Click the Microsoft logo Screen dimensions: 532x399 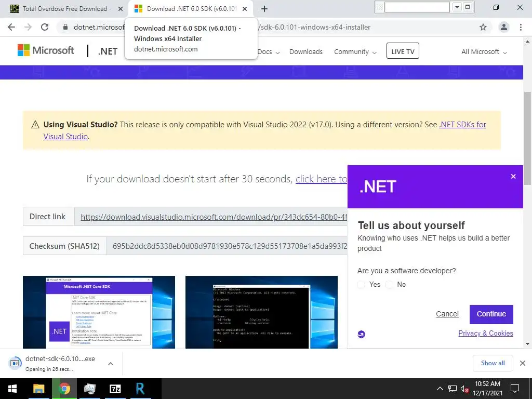pyautogui.click(x=46, y=50)
